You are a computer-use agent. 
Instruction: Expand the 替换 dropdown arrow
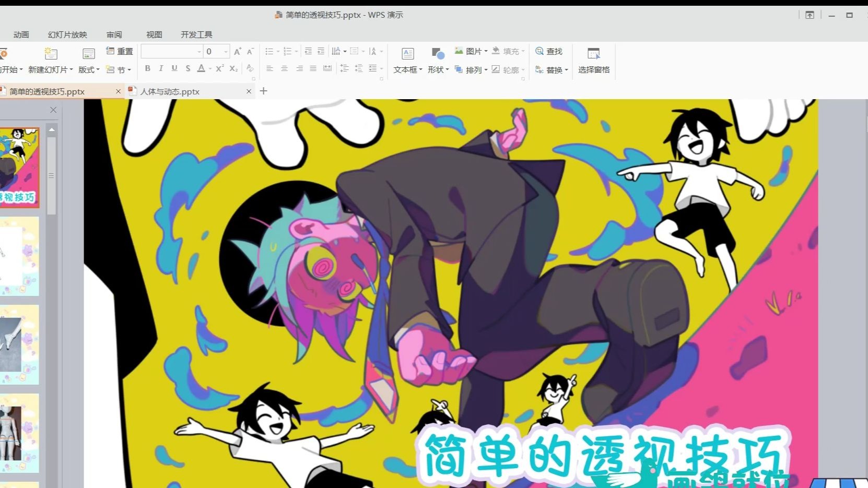click(566, 70)
